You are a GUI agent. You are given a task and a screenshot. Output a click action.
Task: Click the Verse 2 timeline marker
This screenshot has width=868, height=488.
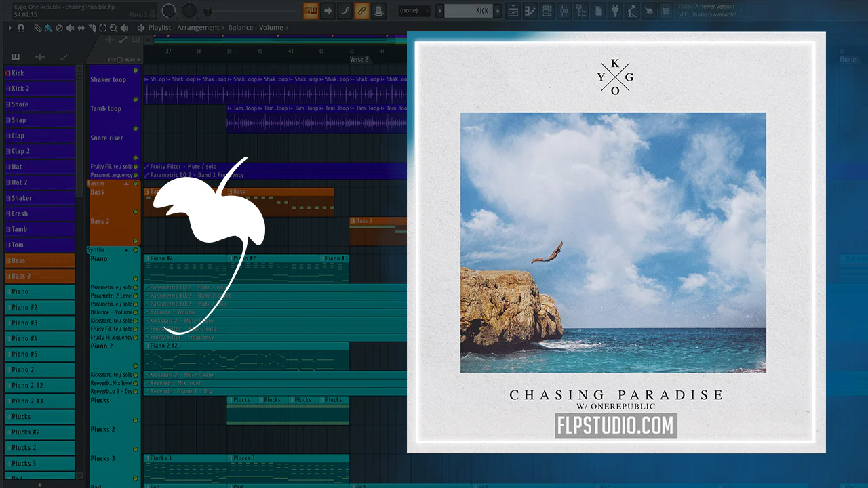pos(359,60)
